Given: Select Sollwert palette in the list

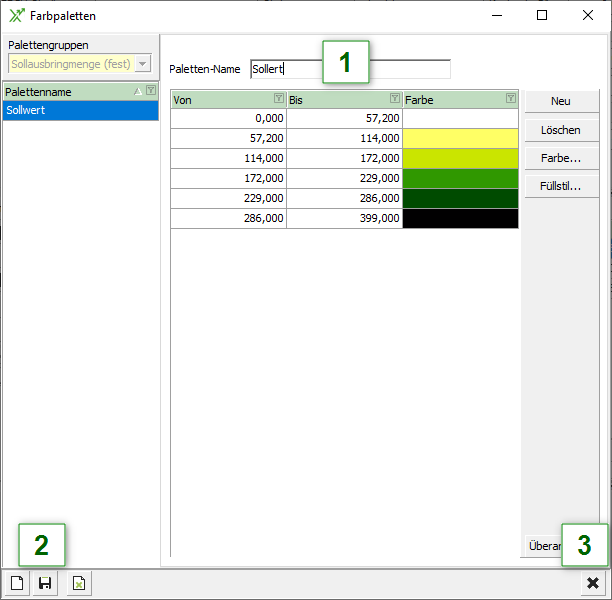Looking at the screenshot, I should [x=80, y=111].
